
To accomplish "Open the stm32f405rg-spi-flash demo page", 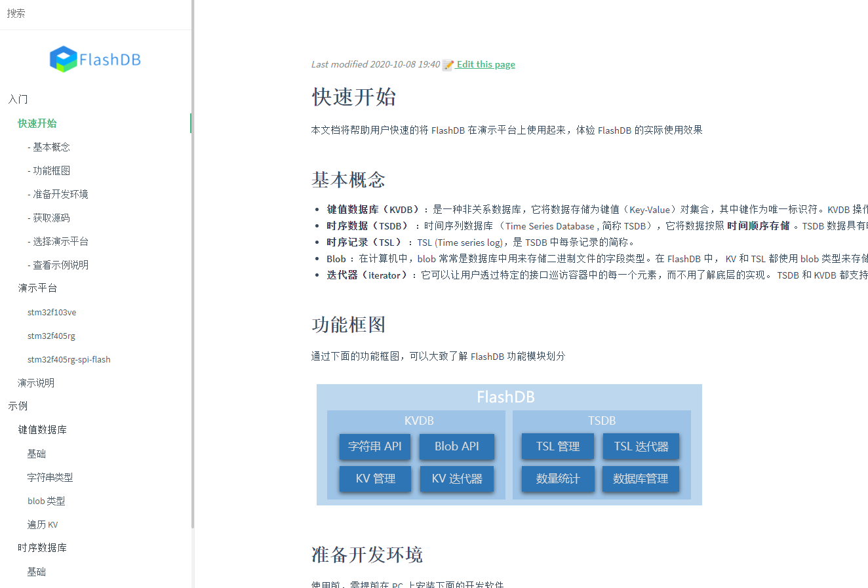I will 69,359.
